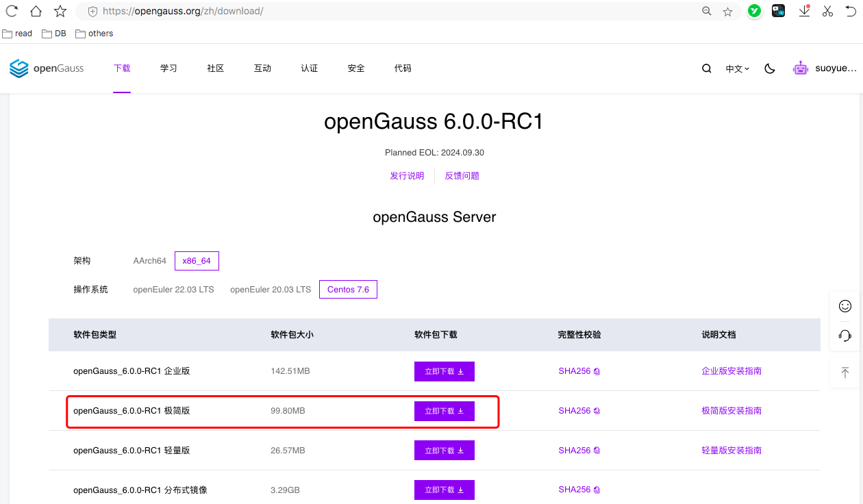Click the 99.80MB size cell

click(x=288, y=411)
